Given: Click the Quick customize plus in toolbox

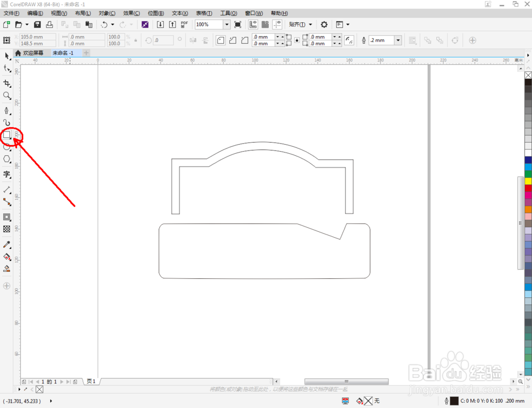Looking at the screenshot, I should click(6, 286).
